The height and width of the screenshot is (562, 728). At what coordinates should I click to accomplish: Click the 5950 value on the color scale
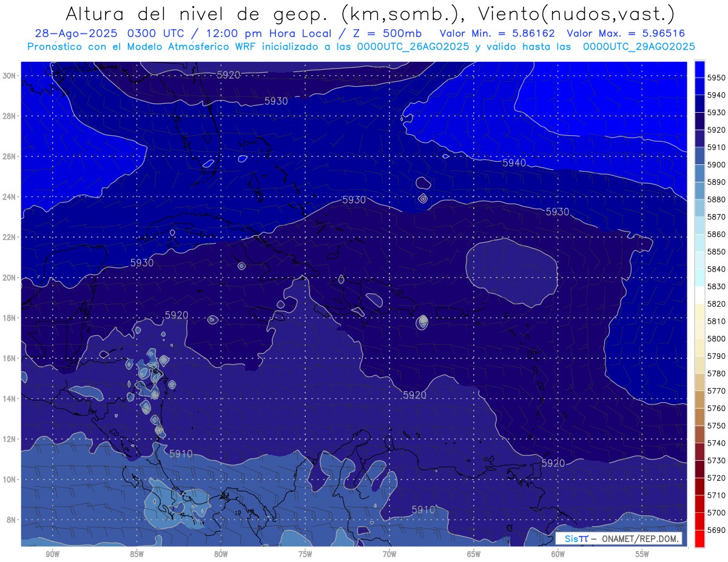(716, 78)
